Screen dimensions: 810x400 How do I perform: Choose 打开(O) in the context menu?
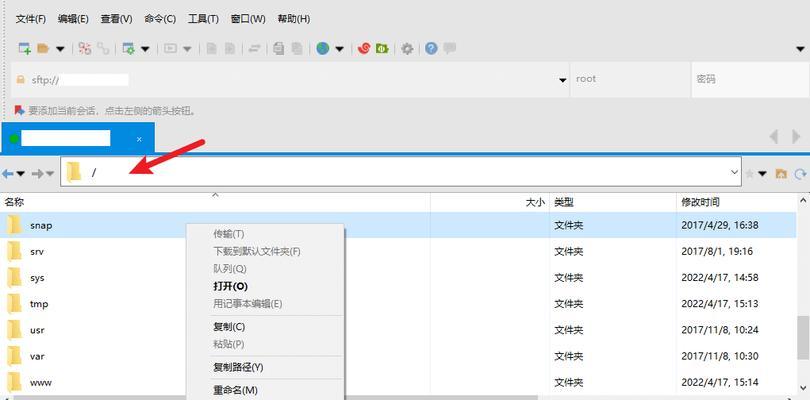click(265, 286)
